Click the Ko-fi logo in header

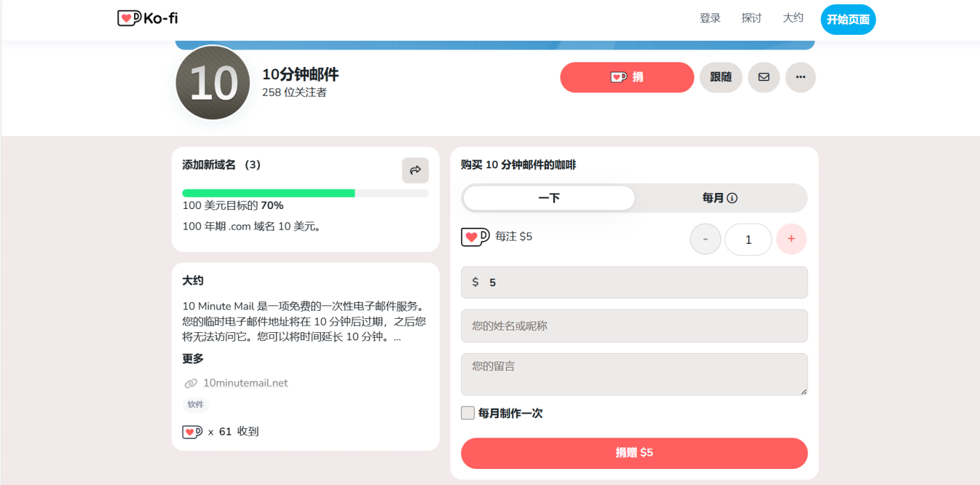tap(147, 19)
